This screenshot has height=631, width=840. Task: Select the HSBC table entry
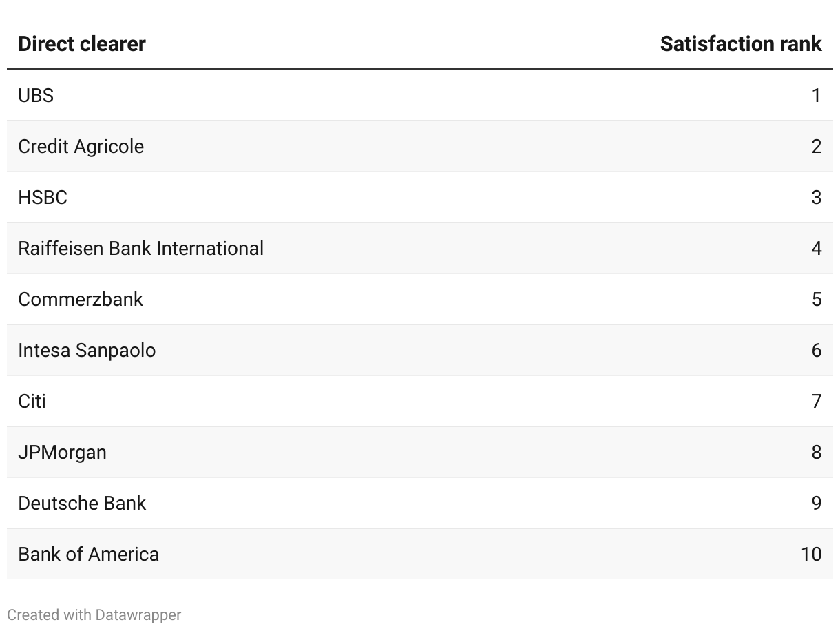43,198
